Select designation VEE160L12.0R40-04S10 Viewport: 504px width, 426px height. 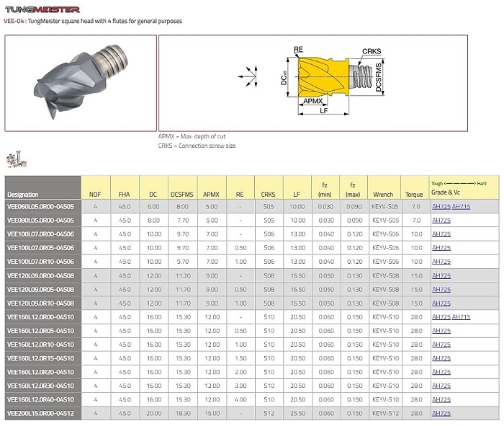point(40,399)
